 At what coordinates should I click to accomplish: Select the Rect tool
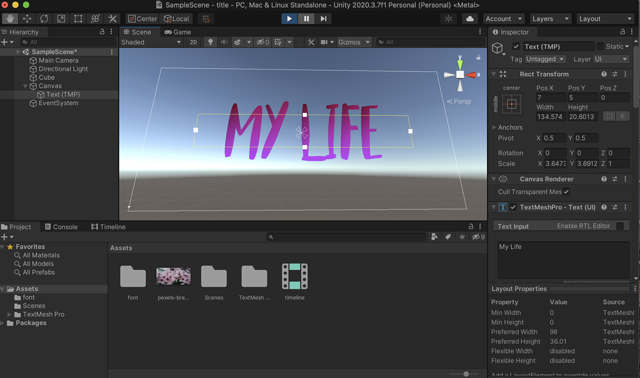[78, 19]
